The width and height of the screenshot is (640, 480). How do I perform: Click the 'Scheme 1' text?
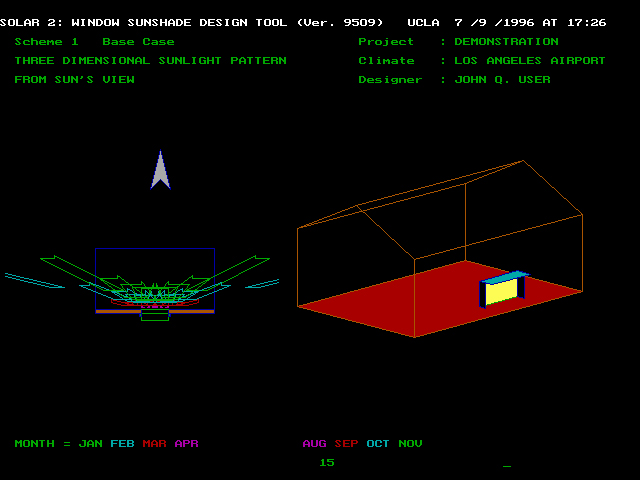[x=47, y=42]
